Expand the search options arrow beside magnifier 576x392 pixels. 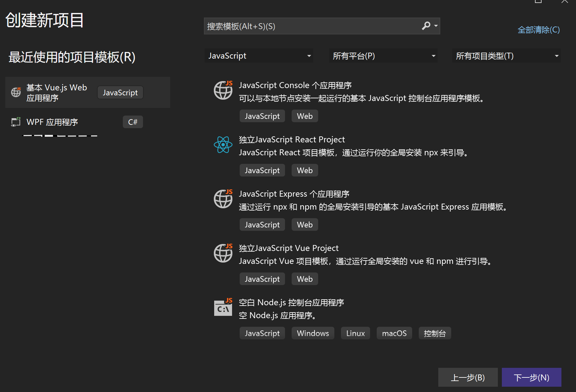click(x=436, y=26)
